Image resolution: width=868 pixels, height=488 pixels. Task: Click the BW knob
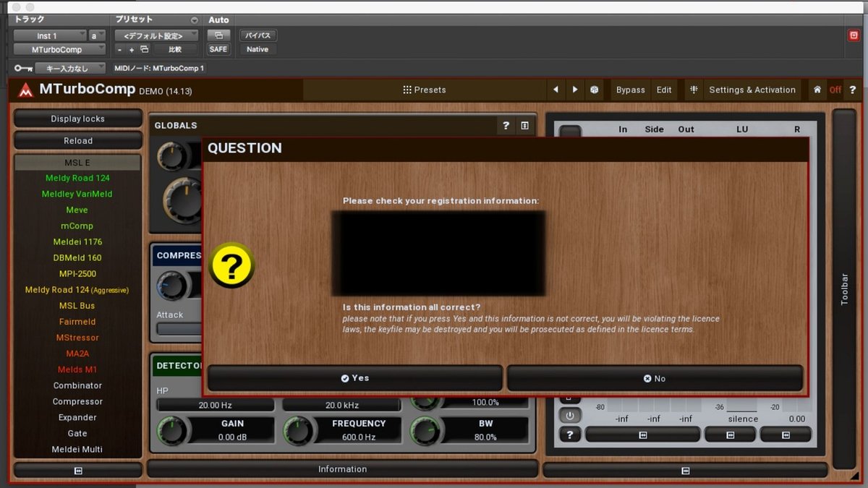tap(424, 431)
